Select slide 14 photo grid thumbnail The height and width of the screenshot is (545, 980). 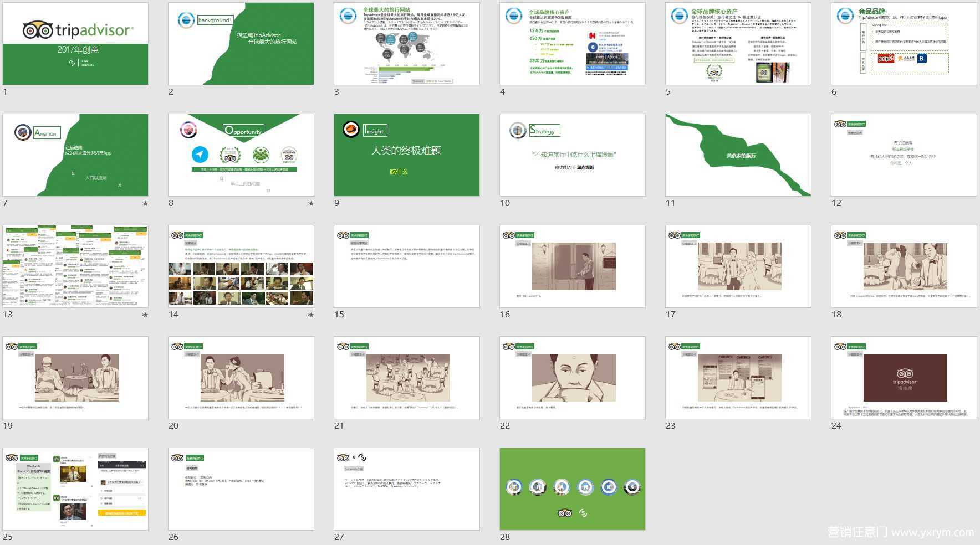coord(241,266)
